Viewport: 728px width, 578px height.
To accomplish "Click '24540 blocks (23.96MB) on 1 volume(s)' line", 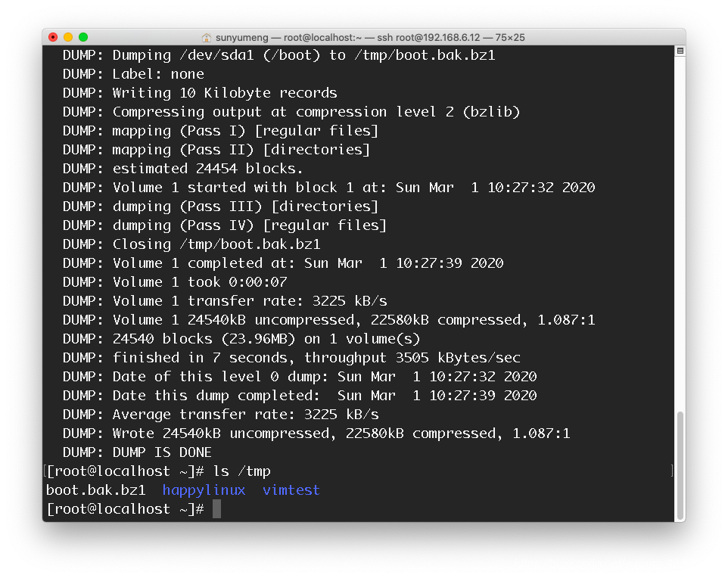I will click(x=241, y=339).
